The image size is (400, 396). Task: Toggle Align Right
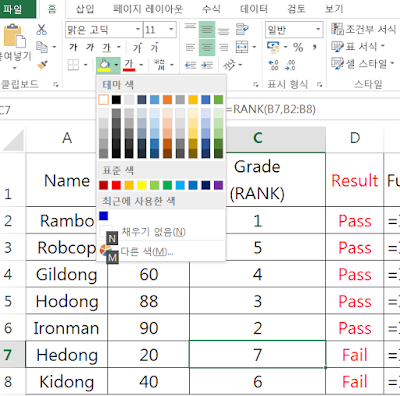(x=224, y=47)
